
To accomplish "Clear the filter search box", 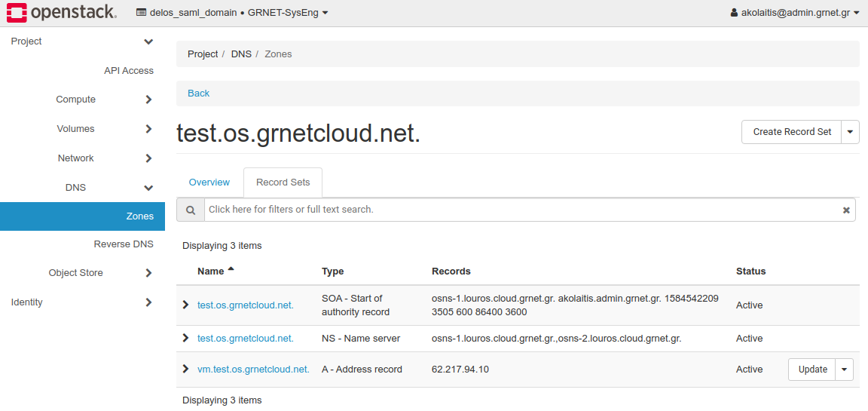I will [x=846, y=210].
